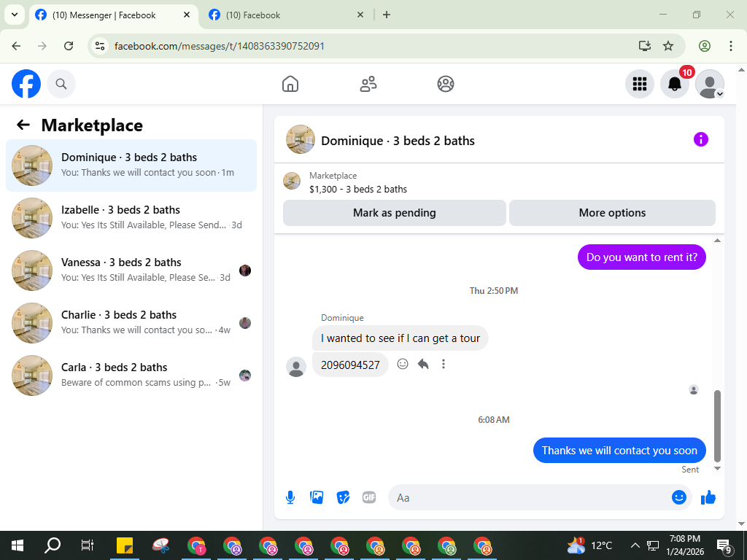Image resolution: width=747 pixels, height=560 pixels.
Task: Click the Aa message input field
Action: [x=529, y=497]
